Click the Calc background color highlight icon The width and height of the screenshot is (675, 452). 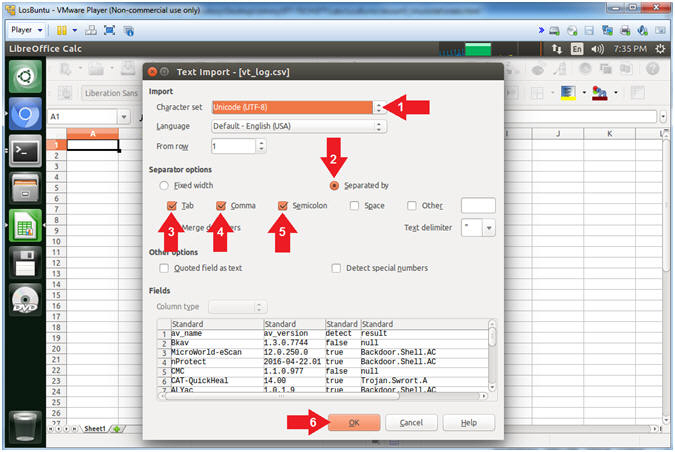[568, 93]
